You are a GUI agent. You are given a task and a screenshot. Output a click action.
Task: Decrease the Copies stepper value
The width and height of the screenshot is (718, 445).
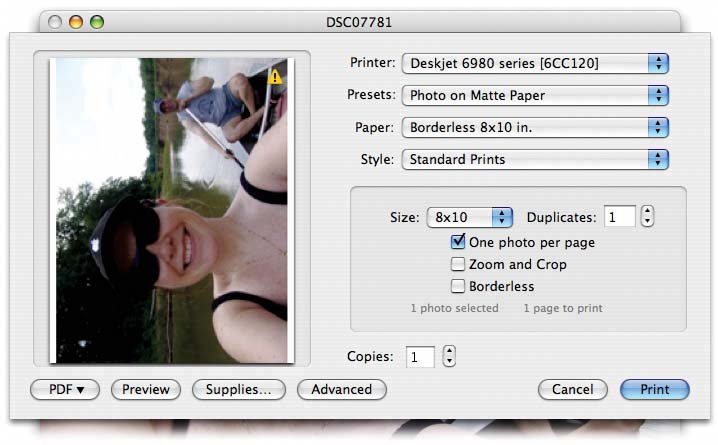(x=449, y=361)
